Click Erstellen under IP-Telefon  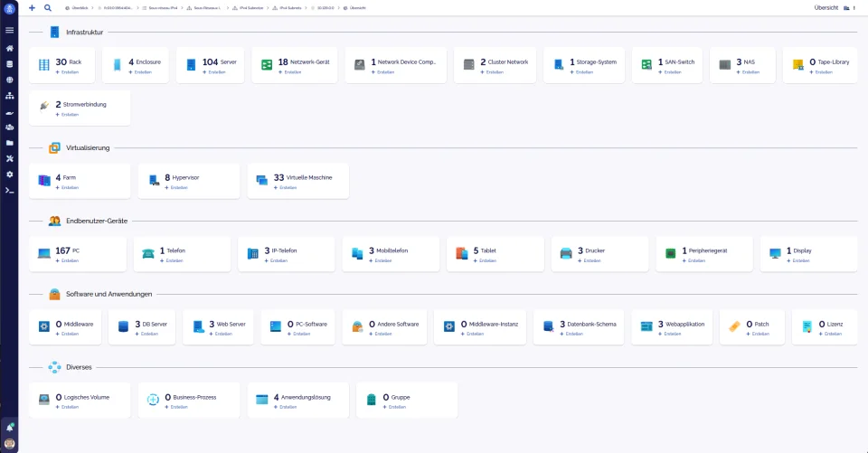[x=277, y=260]
